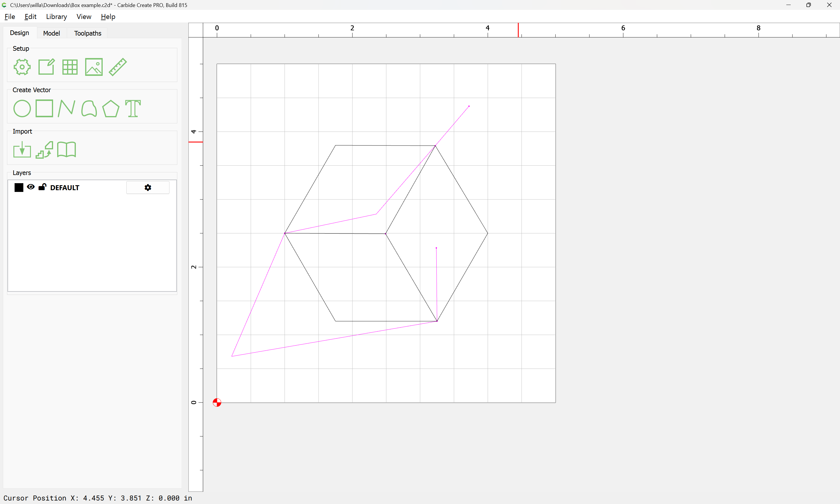Toggle lock on DEFAULT layer
This screenshot has width=840, height=504.
(x=42, y=187)
